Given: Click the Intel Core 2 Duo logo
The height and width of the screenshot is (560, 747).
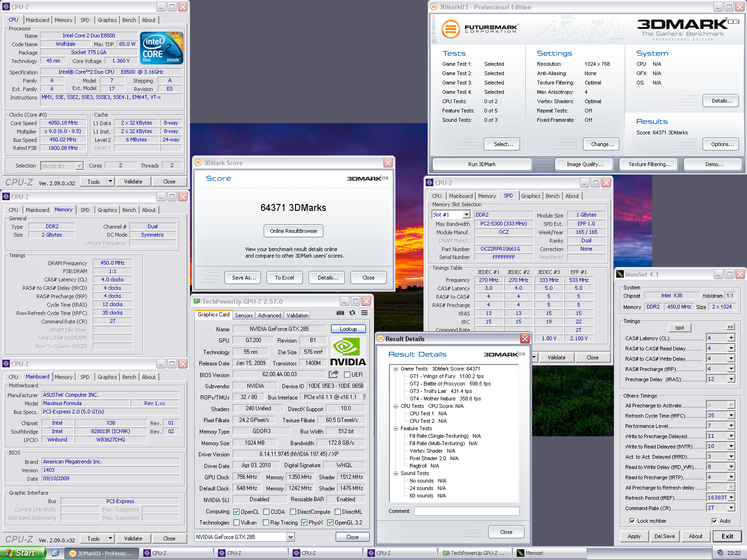Looking at the screenshot, I should click(162, 48).
